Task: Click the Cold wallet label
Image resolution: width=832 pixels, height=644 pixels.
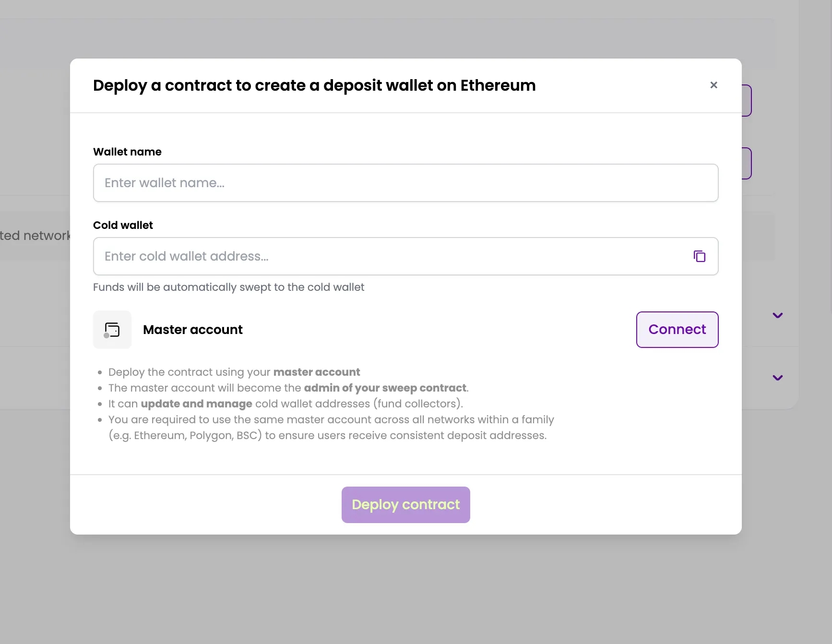Action: click(x=123, y=225)
